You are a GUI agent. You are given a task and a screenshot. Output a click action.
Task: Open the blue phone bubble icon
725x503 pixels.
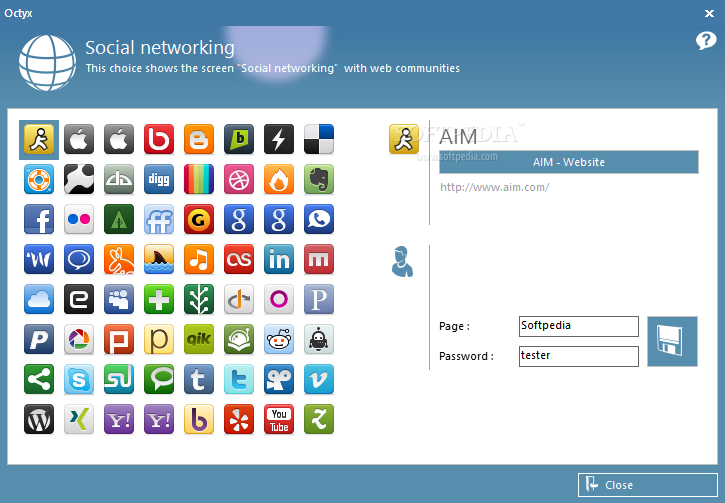pos(319,219)
